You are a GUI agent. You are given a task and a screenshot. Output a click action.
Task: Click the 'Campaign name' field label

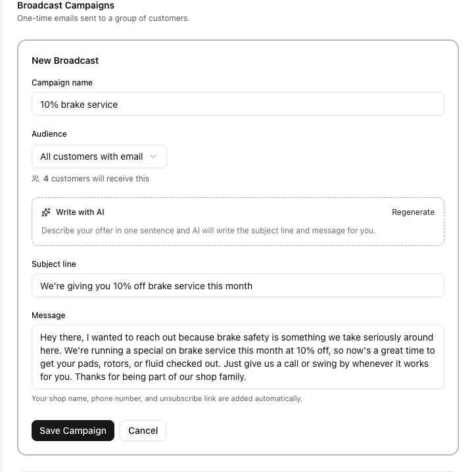62,83
